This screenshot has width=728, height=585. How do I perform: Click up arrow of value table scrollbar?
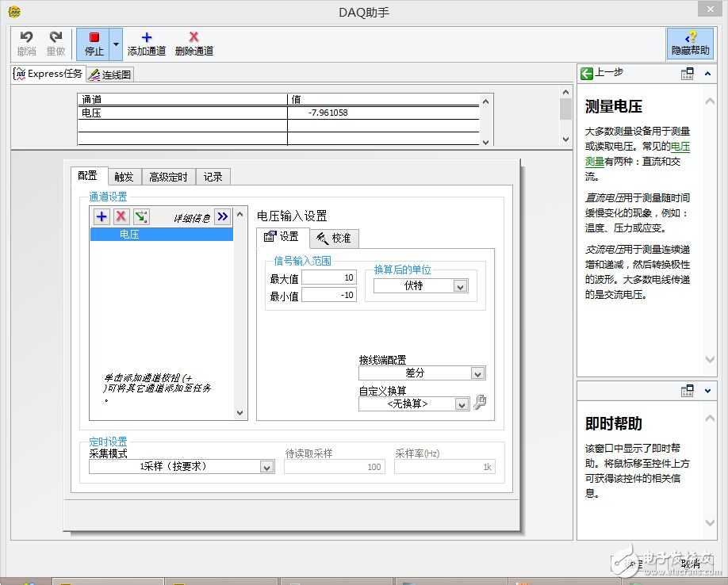tap(485, 101)
